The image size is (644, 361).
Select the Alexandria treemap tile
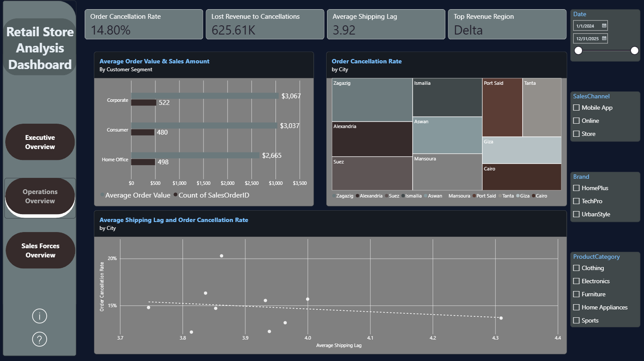[x=372, y=139]
